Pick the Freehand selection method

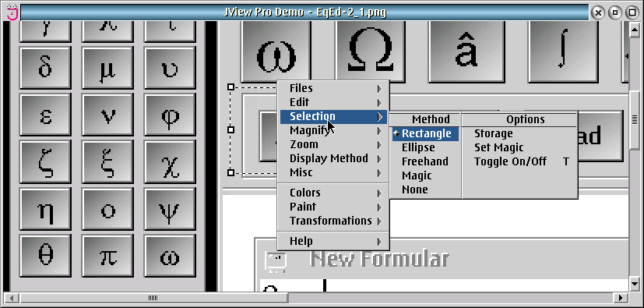(x=425, y=161)
